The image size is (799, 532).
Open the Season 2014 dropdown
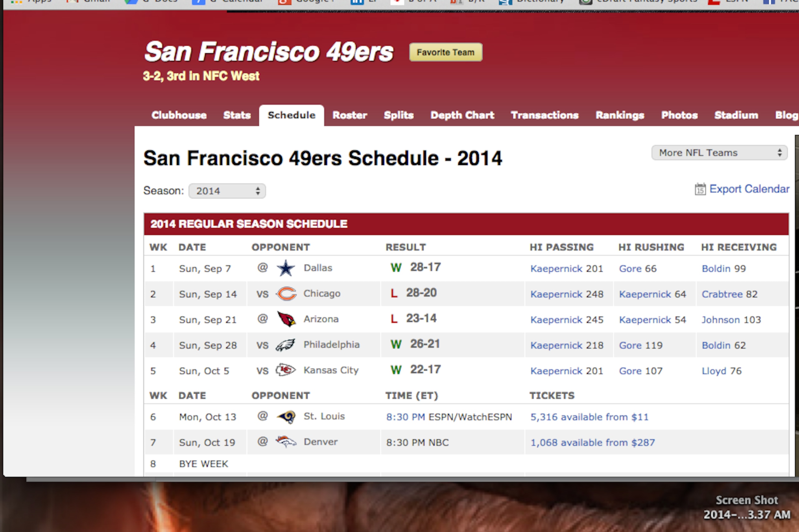tap(227, 191)
